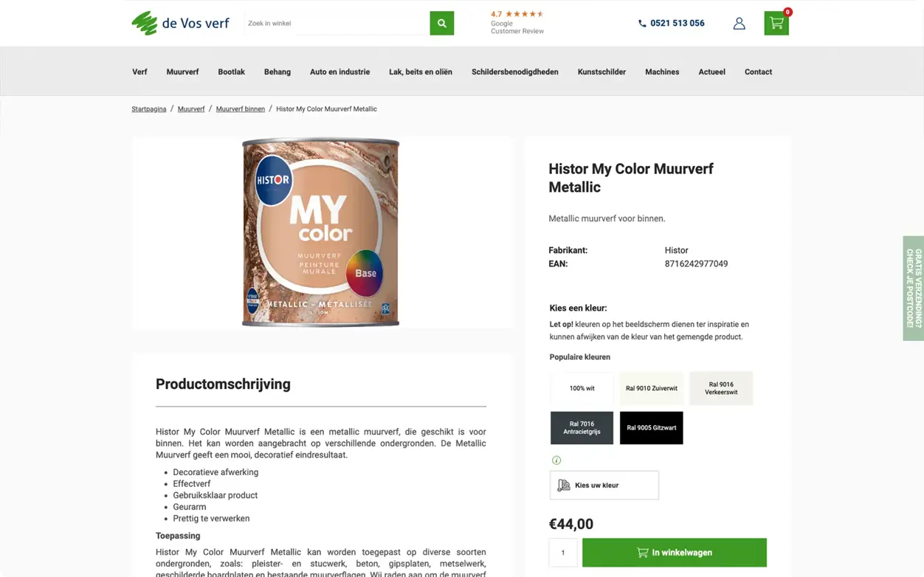Open the user account icon
This screenshot has width=924, height=577.
739,24
